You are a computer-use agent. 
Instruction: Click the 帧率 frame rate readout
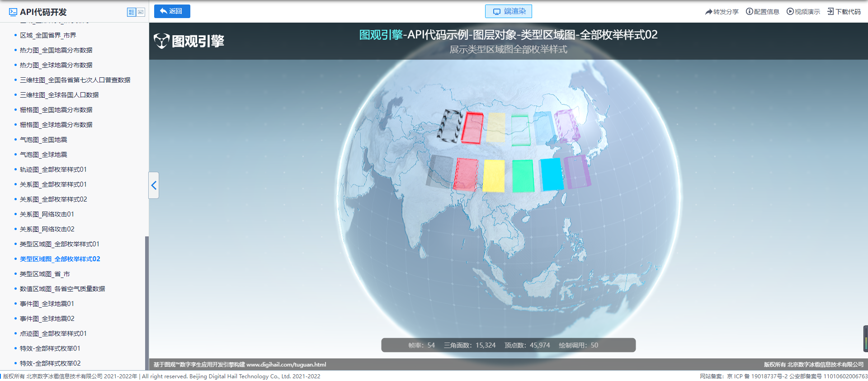[x=421, y=345]
